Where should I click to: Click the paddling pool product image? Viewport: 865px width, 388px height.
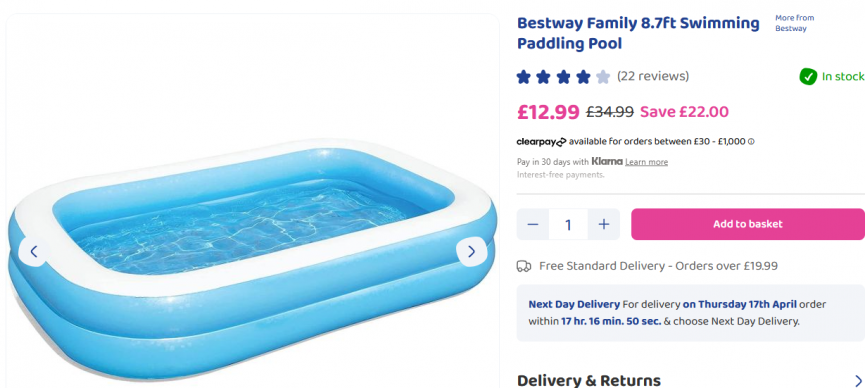(x=252, y=258)
